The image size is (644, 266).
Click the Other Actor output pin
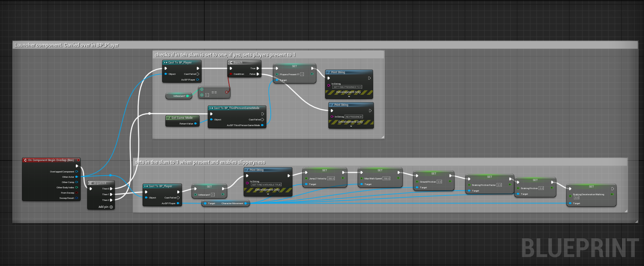click(x=77, y=177)
